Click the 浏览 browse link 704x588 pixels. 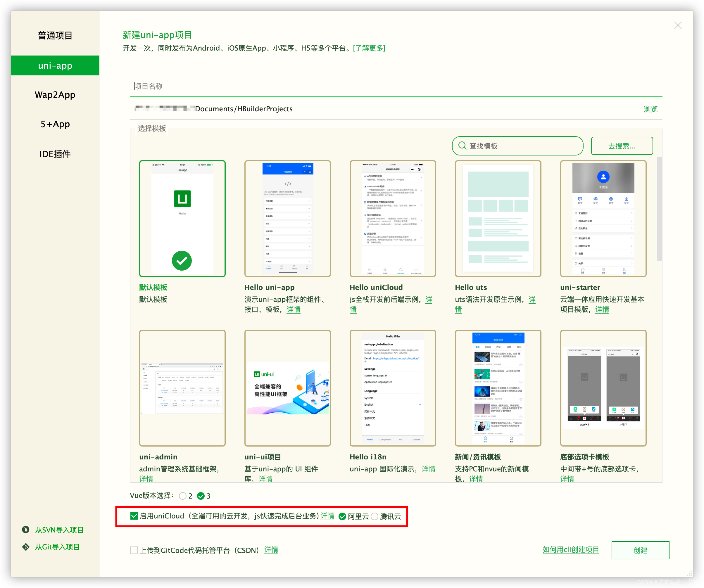pos(650,109)
